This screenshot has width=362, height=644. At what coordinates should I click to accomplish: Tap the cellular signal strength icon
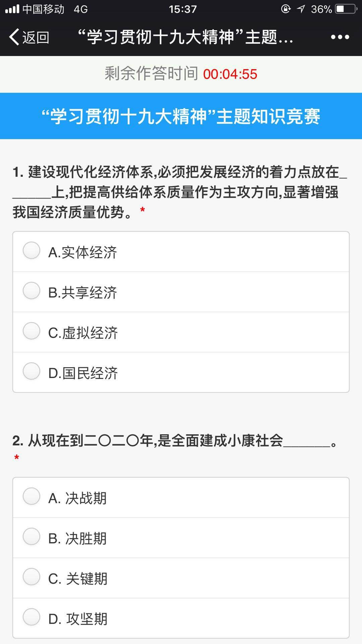pyautogui.click(x=12, y=9)
